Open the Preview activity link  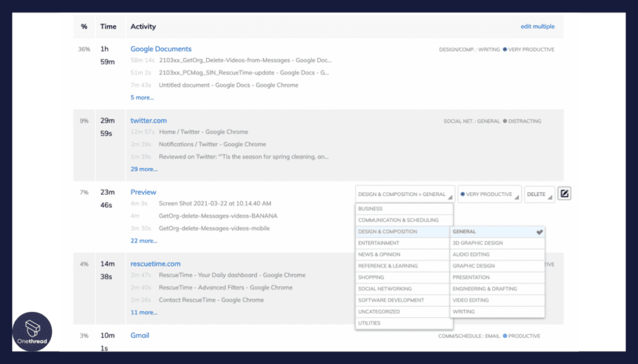143,192
